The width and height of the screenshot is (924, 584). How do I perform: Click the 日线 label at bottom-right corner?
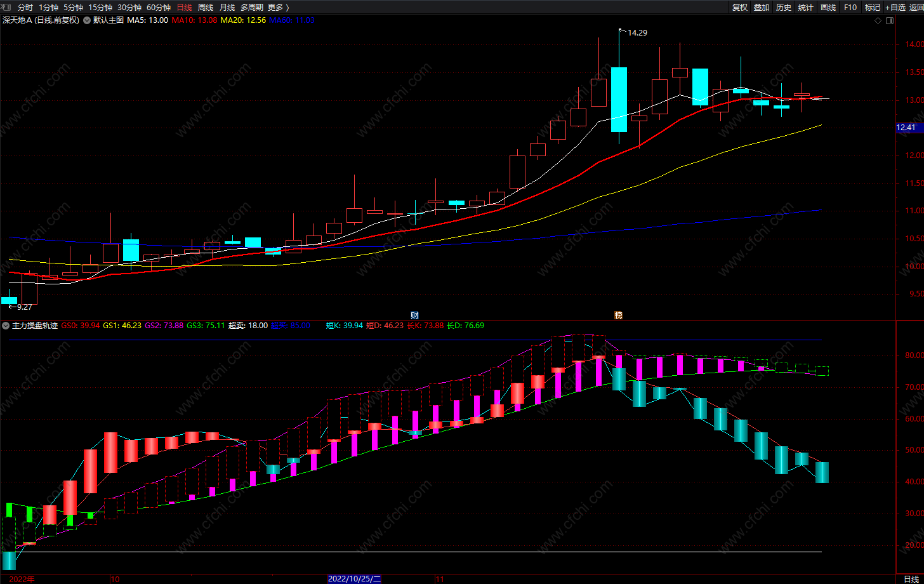pos(911,579)
